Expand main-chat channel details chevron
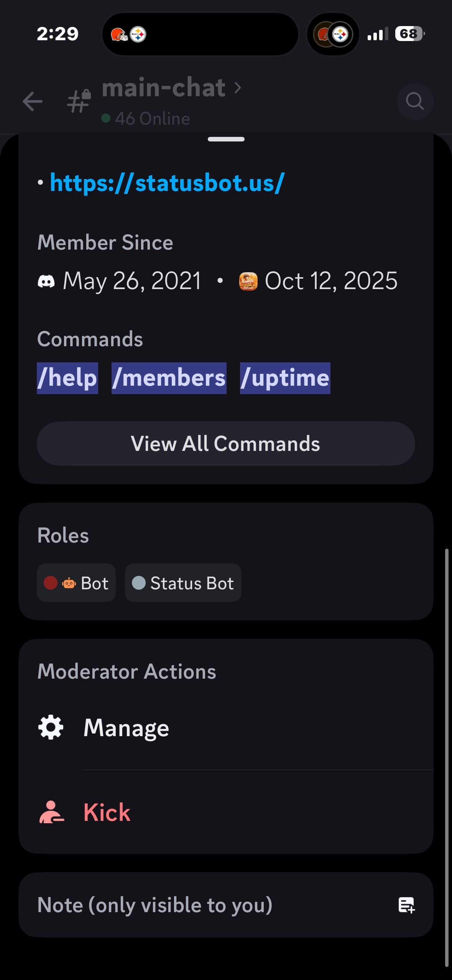452x980 pixels. tap(238, 88)
